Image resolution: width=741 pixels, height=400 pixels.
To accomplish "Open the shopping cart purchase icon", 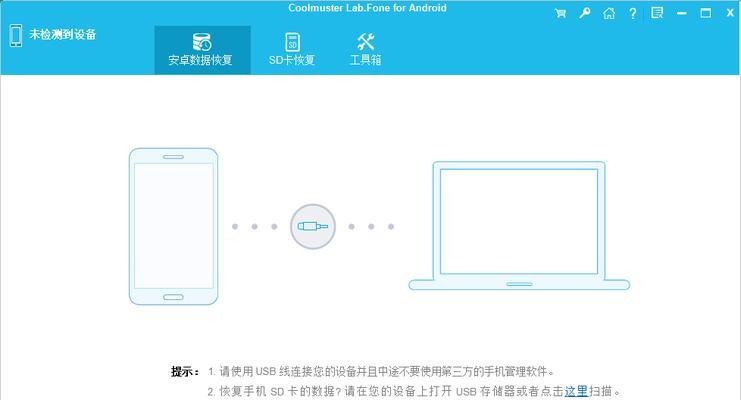I will (x=560, y=13).
